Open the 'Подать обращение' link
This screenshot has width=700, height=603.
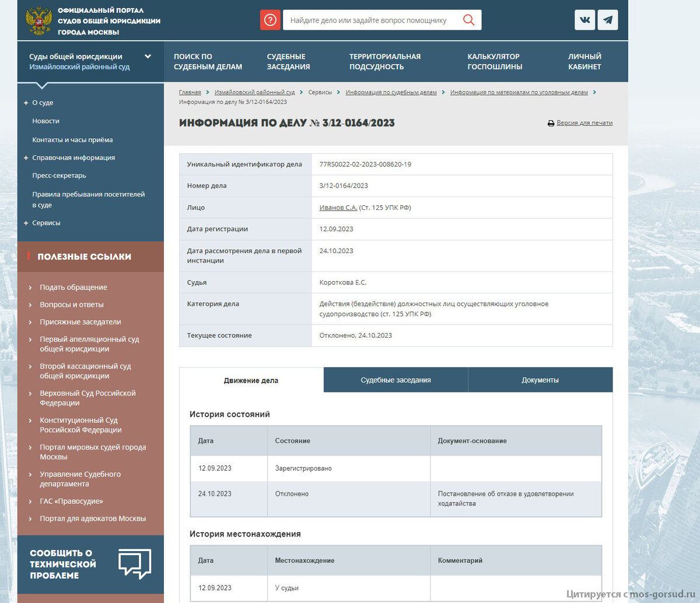72,287
